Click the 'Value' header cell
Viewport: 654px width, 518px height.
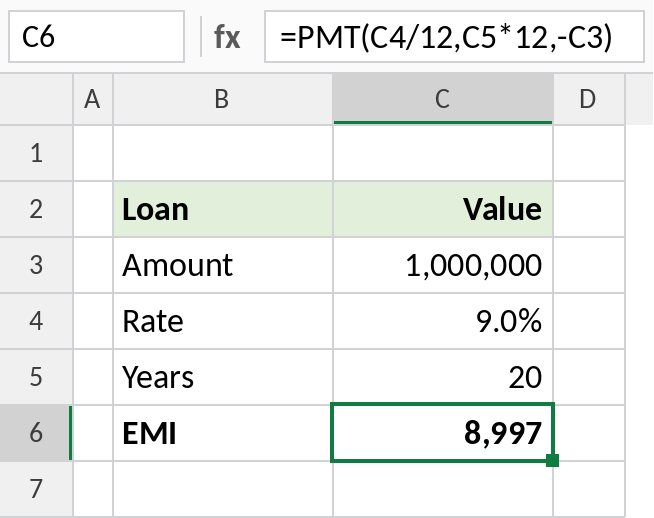(443, 209)
